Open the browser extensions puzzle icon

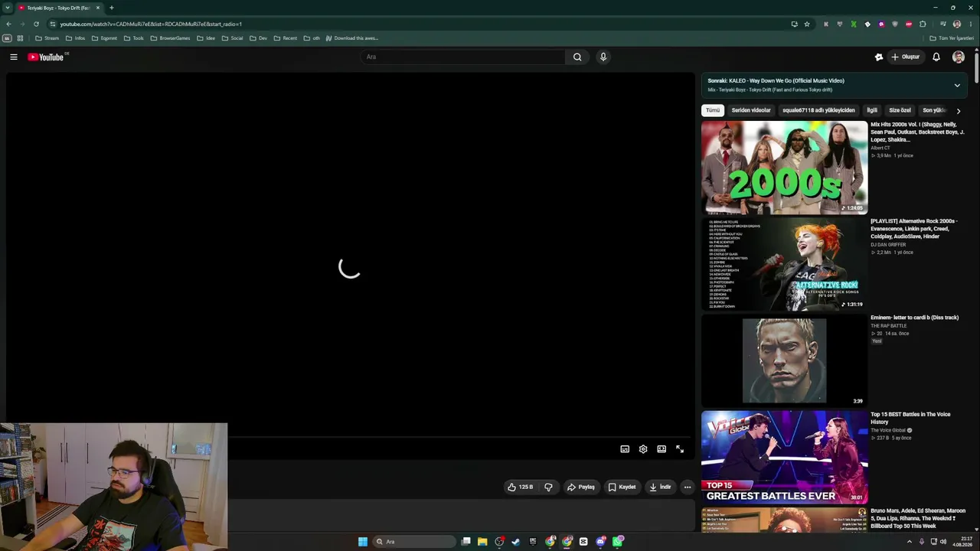pos(923,24)
